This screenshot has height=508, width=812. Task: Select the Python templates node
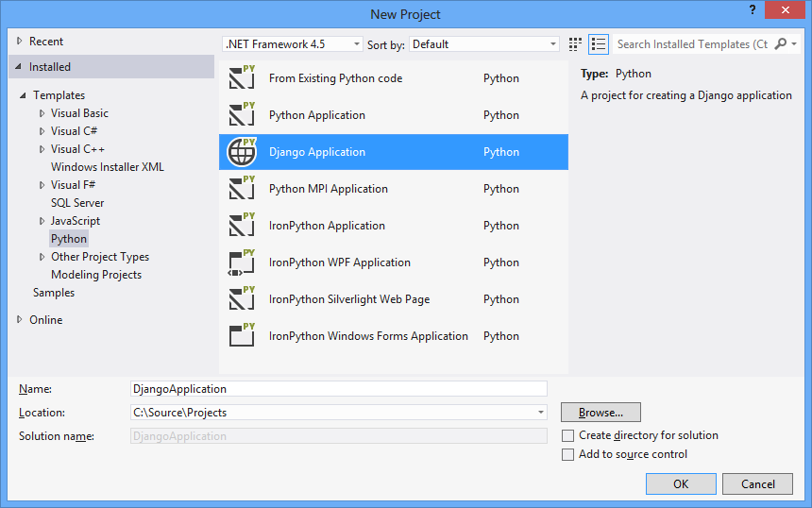click(69, 239)
